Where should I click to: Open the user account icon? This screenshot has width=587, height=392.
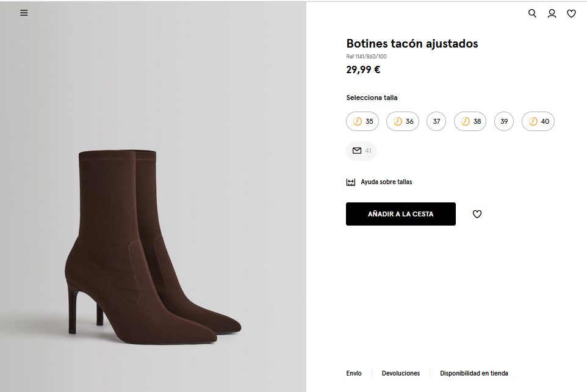coord(552,13)
